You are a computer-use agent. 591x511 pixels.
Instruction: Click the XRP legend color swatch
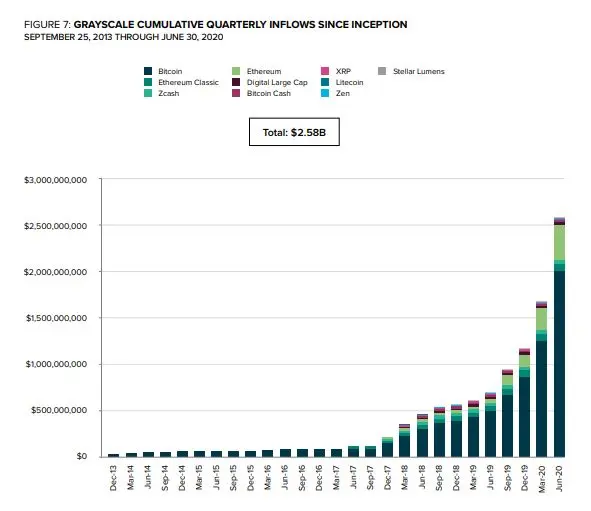point(325,71)
